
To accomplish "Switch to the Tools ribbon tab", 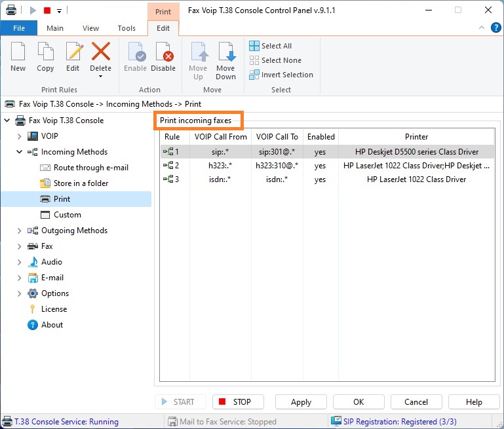I will pos(126,28).
